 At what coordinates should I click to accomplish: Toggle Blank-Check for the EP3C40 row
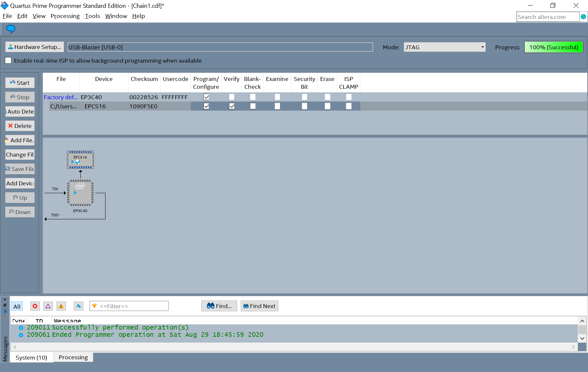[x=253, y=97]
